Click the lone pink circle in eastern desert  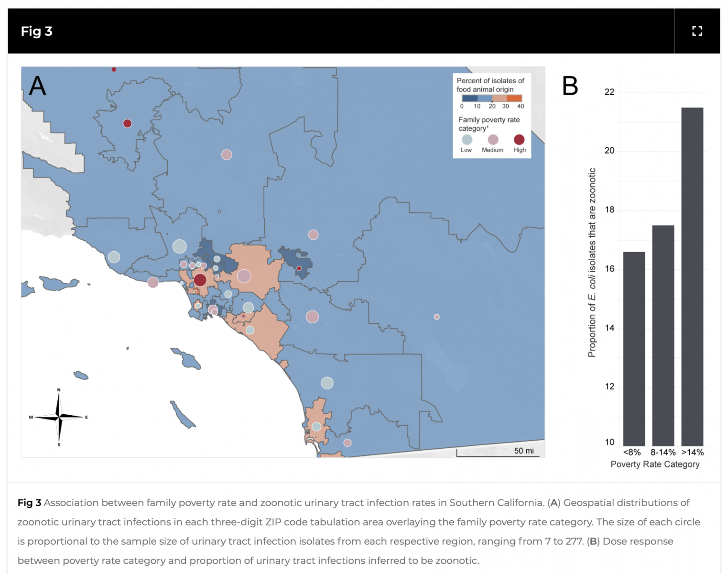pos(436,317)
